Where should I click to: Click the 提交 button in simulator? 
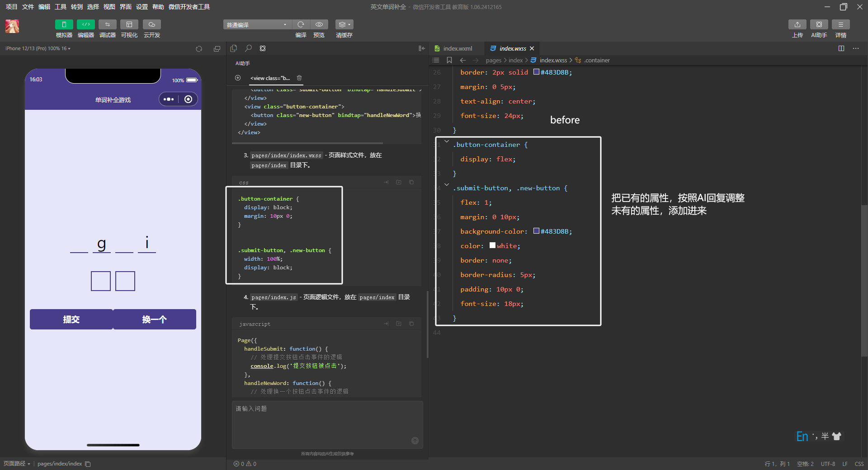coord(71,320)
